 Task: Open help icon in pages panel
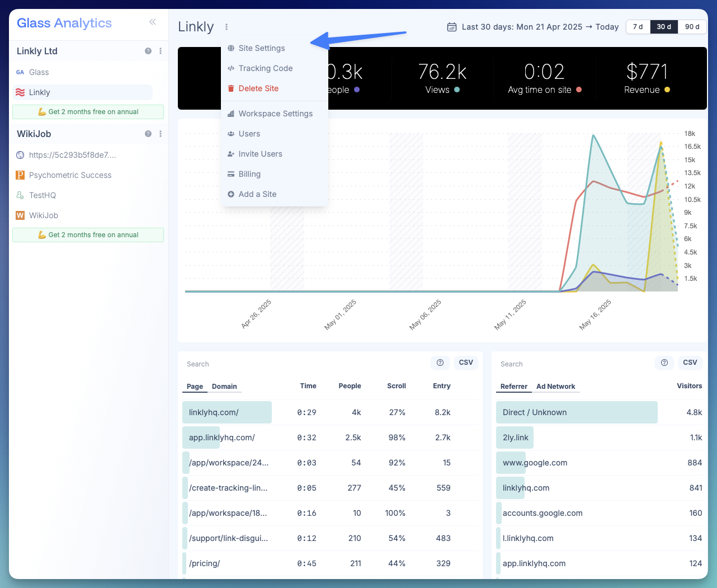click(x=440, y=363)
